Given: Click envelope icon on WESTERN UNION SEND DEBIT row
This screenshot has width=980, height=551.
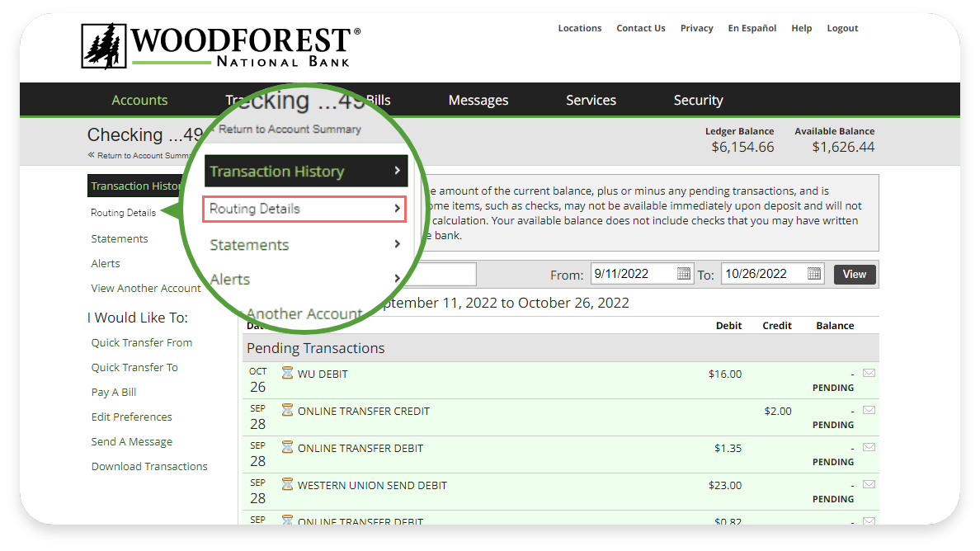Looking at the screenshot, I should click(869, 484).
